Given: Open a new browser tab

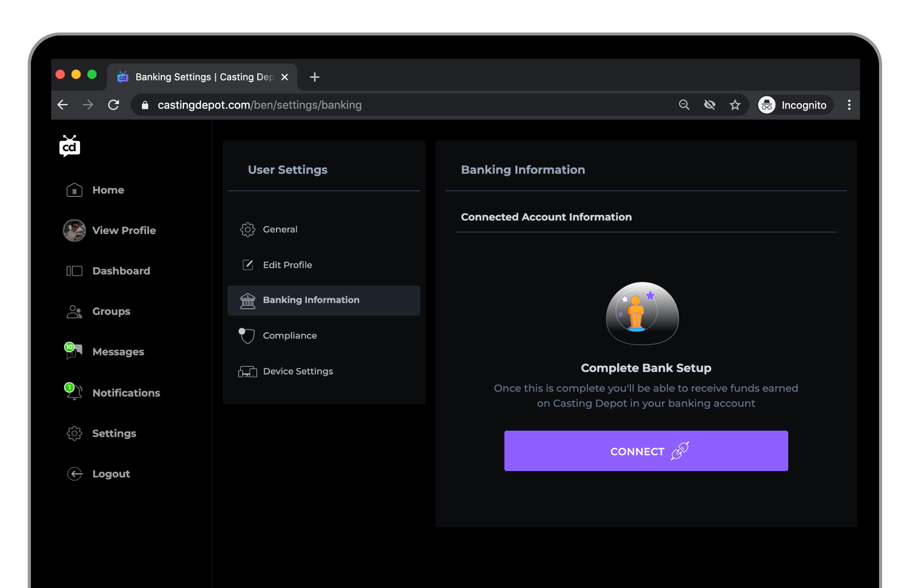Looking at the screenshot, I should (315, 77).
